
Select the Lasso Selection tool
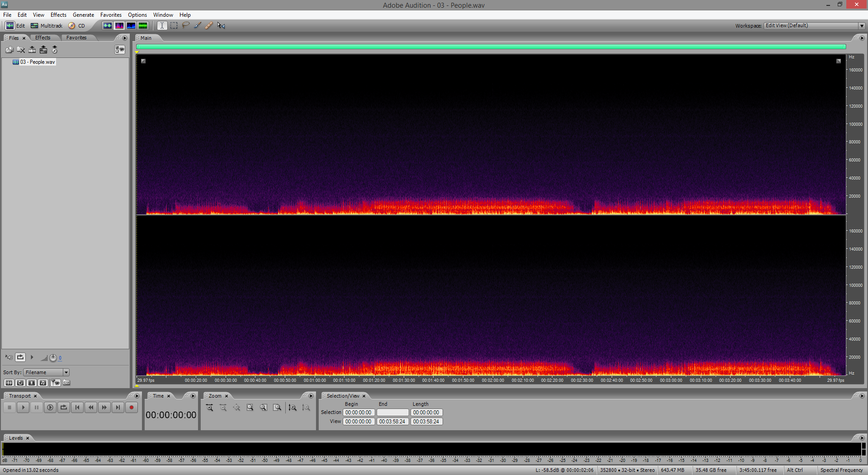[185, 26]
